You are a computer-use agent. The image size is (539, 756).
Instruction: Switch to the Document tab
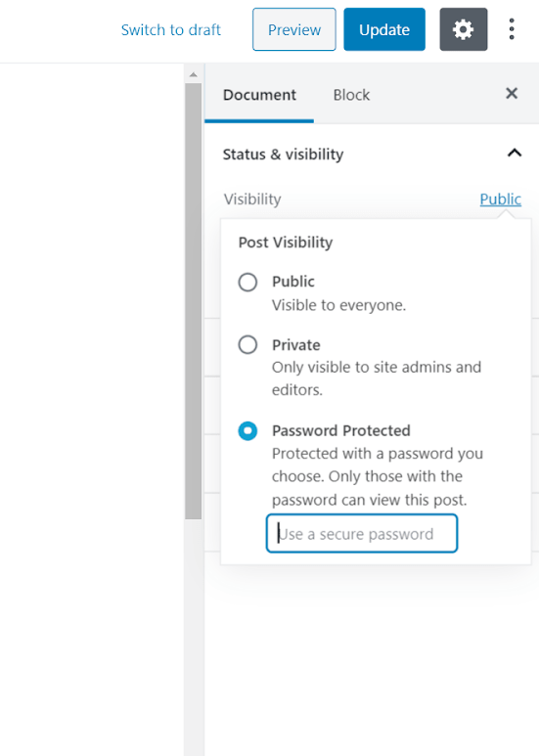click(x=259, y=95)
